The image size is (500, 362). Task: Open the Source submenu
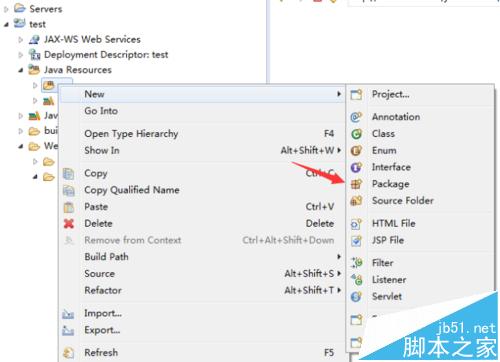click(x=202, y=273)
